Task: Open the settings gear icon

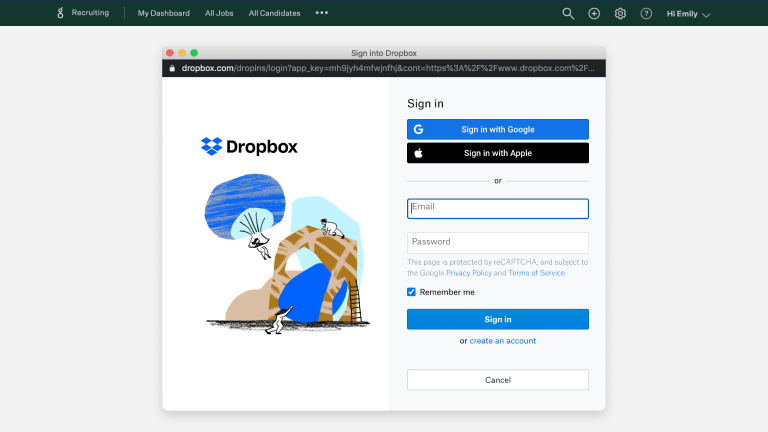Action: (620, 14)
